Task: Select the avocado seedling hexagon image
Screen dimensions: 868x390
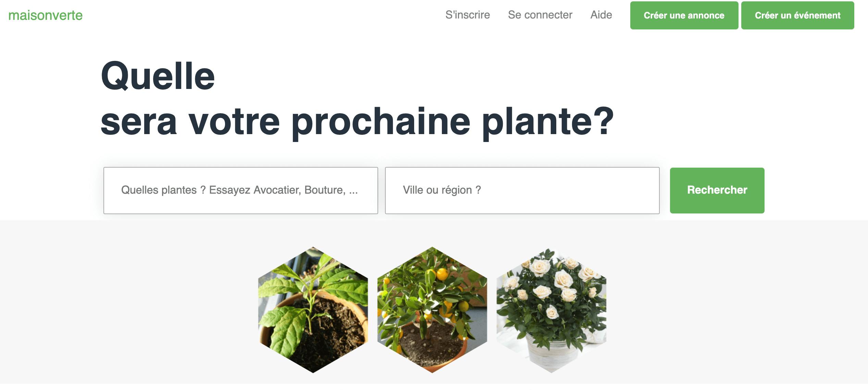Action: (313, 310)
